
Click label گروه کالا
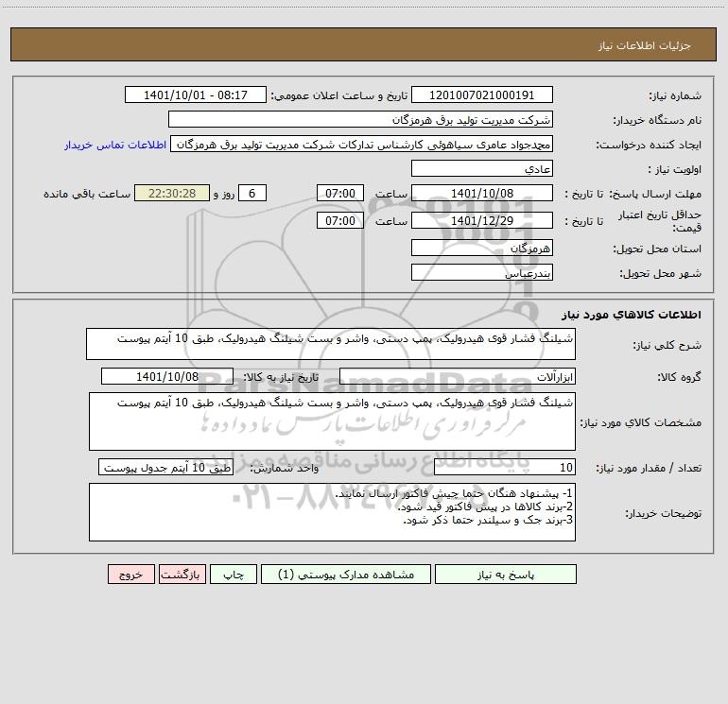pyautogui.click(x=679, y=377)
